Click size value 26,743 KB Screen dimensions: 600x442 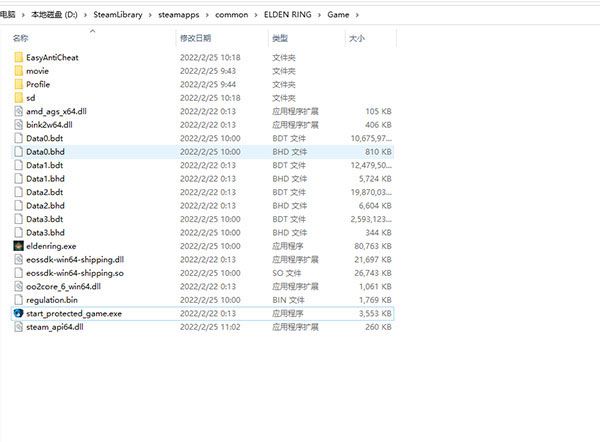point(373,273)
